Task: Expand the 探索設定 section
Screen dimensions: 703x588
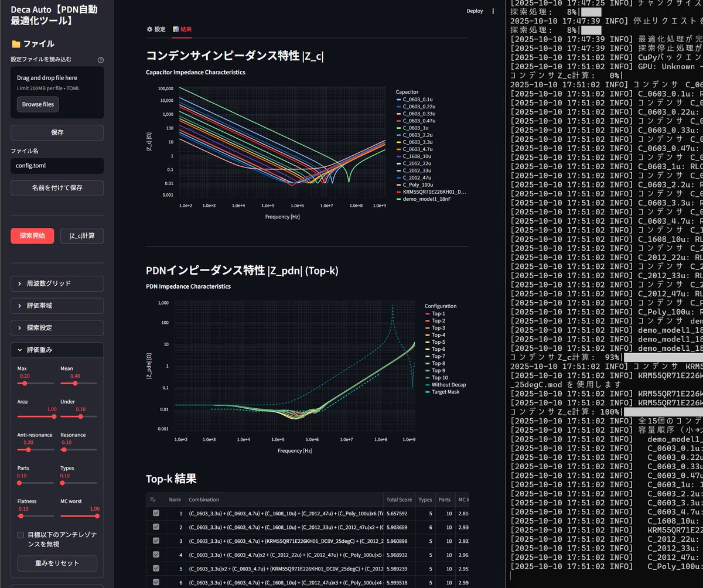Action: tap(57, 328)
